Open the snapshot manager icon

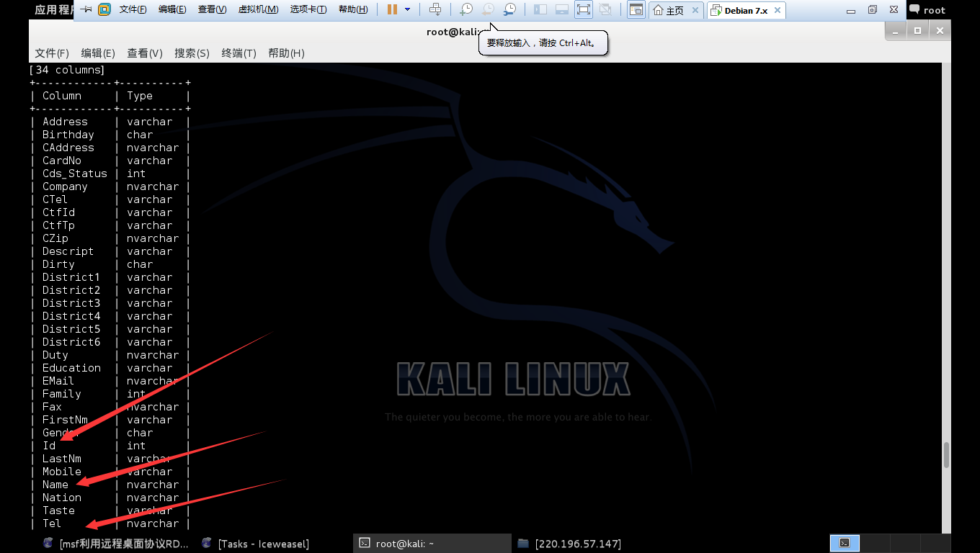pos(509,9)
